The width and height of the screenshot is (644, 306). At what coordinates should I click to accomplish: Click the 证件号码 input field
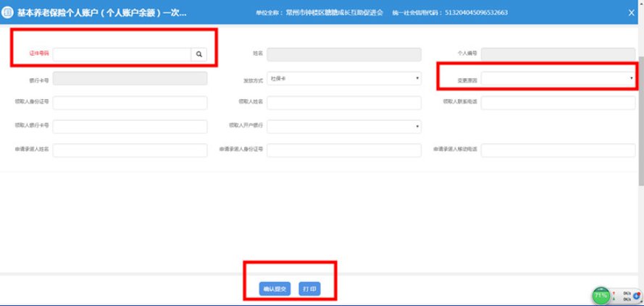tap(122, 54)
